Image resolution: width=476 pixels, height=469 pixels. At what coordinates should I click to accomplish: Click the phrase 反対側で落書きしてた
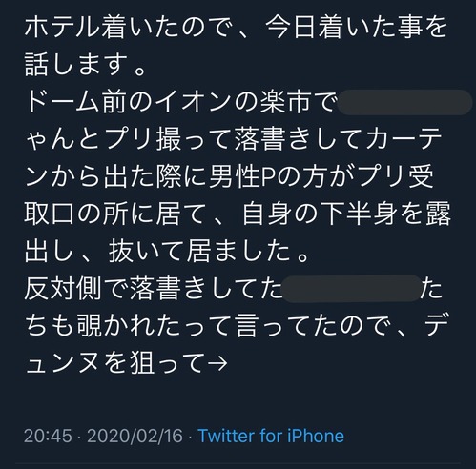coord(153,288)
